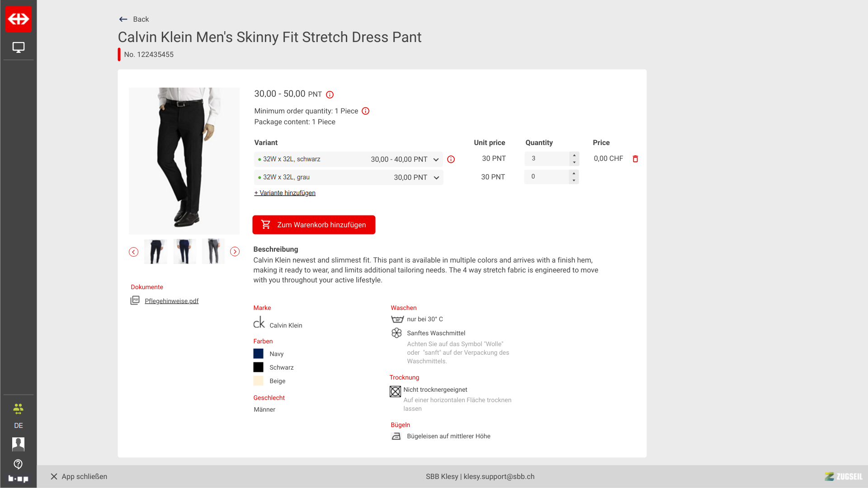Decrease quantity of grau variant
Screen dimensions: 868x488
(574, 180)
